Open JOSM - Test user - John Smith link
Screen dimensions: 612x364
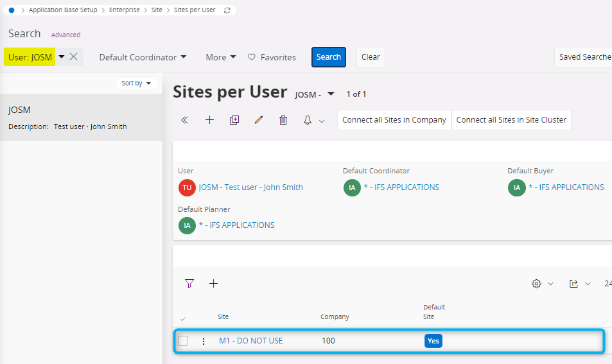pos(250,187)
